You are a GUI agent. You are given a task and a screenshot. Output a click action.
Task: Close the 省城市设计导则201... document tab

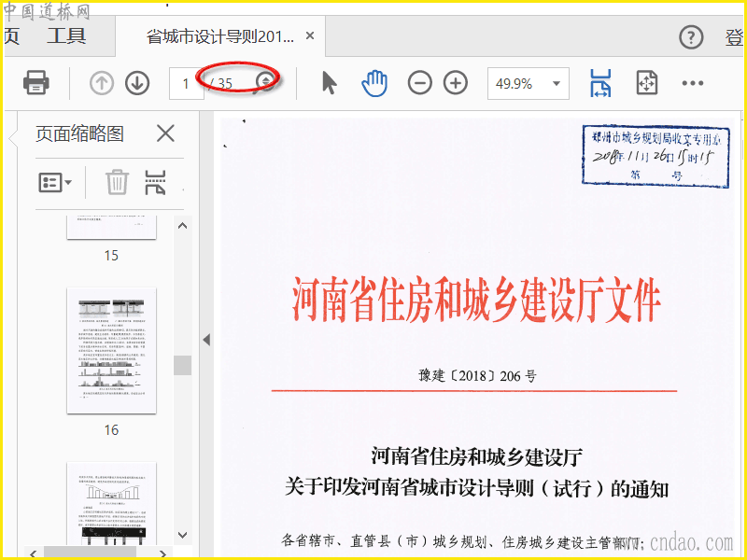[x=310, y=35]
